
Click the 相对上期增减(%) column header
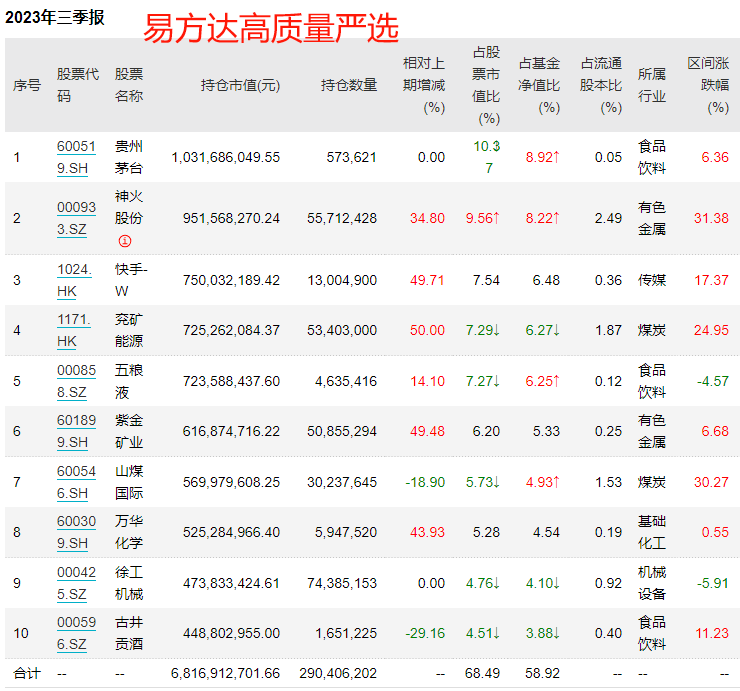(424, 85)
